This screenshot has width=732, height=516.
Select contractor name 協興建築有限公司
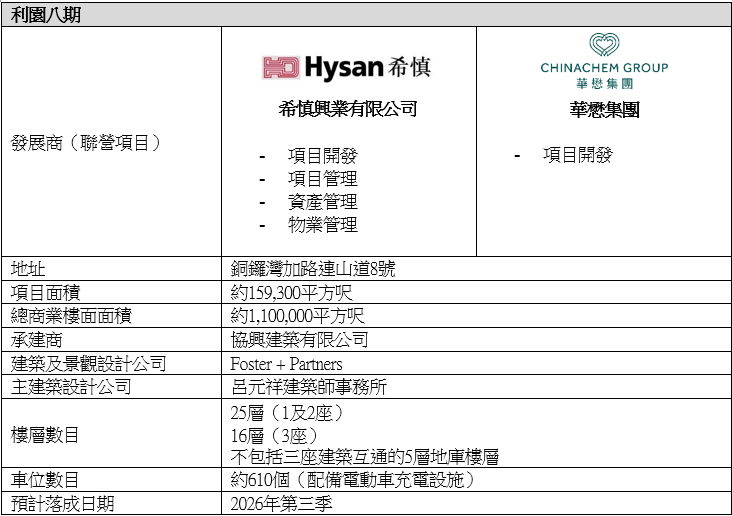299,340
